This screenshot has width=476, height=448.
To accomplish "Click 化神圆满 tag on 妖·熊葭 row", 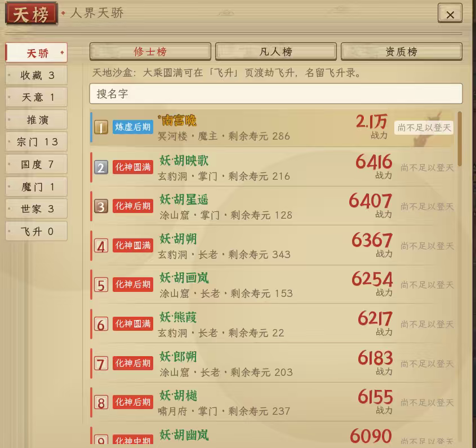I will coord(133,324).
